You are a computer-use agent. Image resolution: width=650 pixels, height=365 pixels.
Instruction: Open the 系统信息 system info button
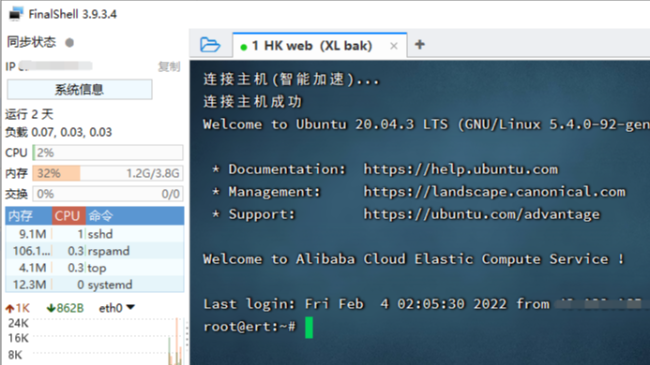(80, 89)
